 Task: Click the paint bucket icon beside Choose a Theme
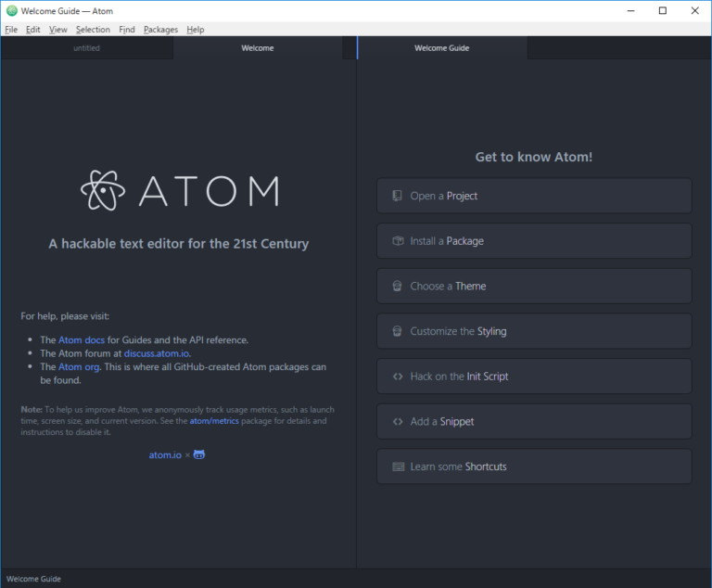click(398, 287)
